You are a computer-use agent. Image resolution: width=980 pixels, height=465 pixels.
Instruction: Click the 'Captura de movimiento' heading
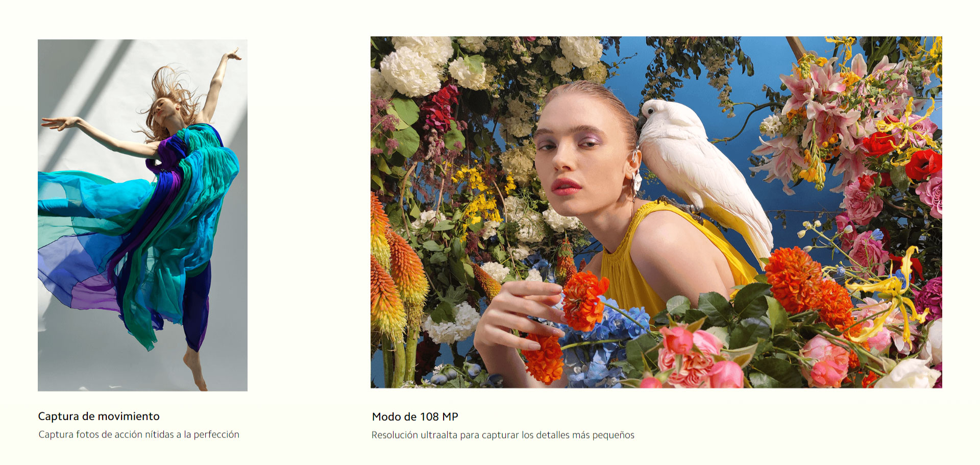[99, 416]
